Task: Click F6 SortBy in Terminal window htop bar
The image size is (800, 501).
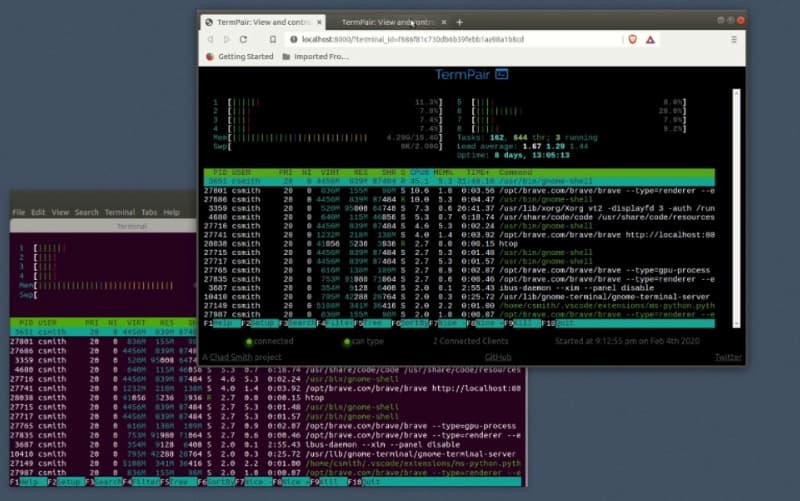Action: click(x=216, y=482)
